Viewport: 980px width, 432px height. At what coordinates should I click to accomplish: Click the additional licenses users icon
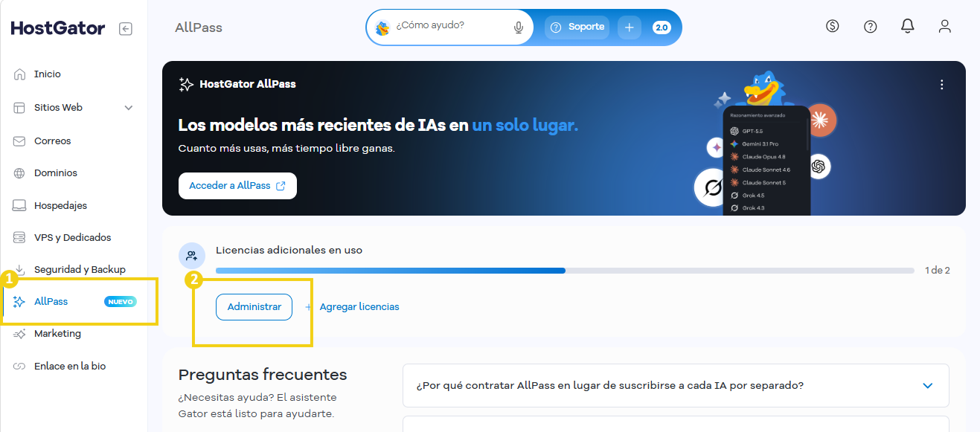pos(191,256)
